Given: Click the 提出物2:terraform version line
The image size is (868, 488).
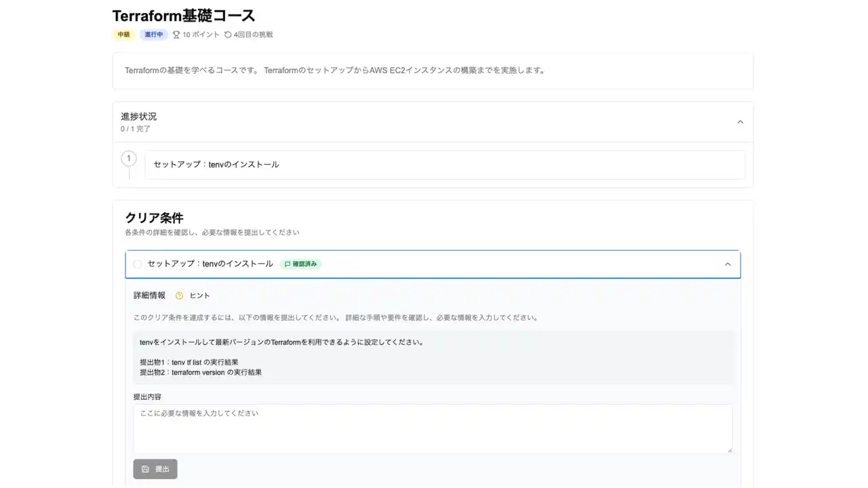Looking at the screenshot, I should pos(201,372).
